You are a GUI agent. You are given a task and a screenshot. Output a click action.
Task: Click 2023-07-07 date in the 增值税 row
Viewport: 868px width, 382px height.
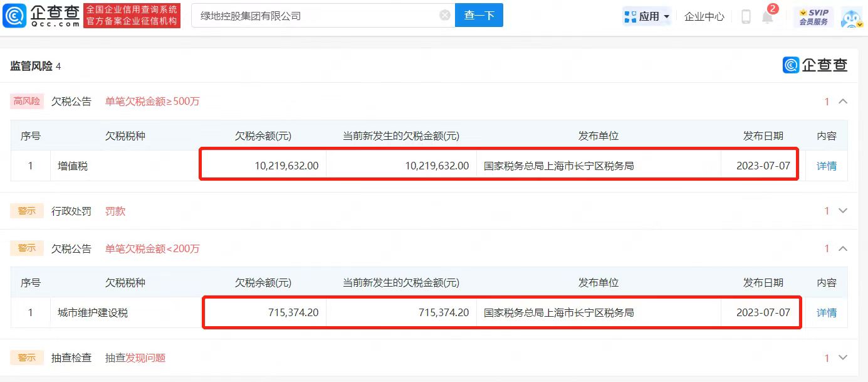[x=763, y=166]
